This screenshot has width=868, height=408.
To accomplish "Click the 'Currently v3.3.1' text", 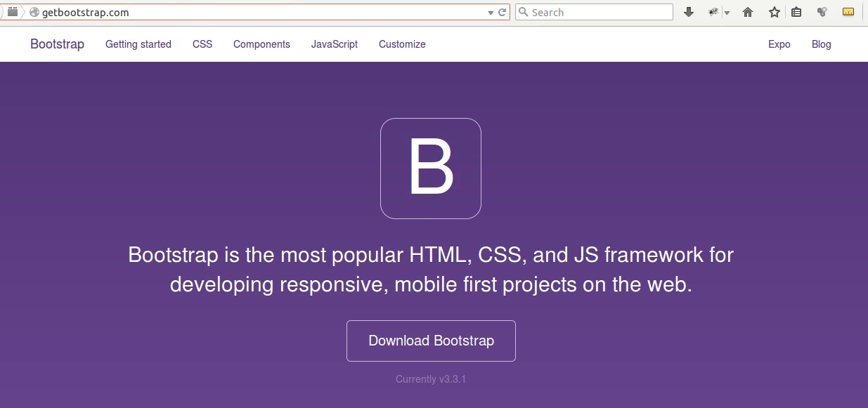I will (x=431, y=379).
